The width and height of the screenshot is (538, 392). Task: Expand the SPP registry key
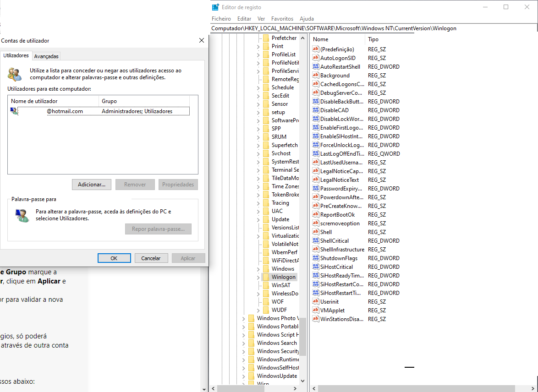pos(258,129)
